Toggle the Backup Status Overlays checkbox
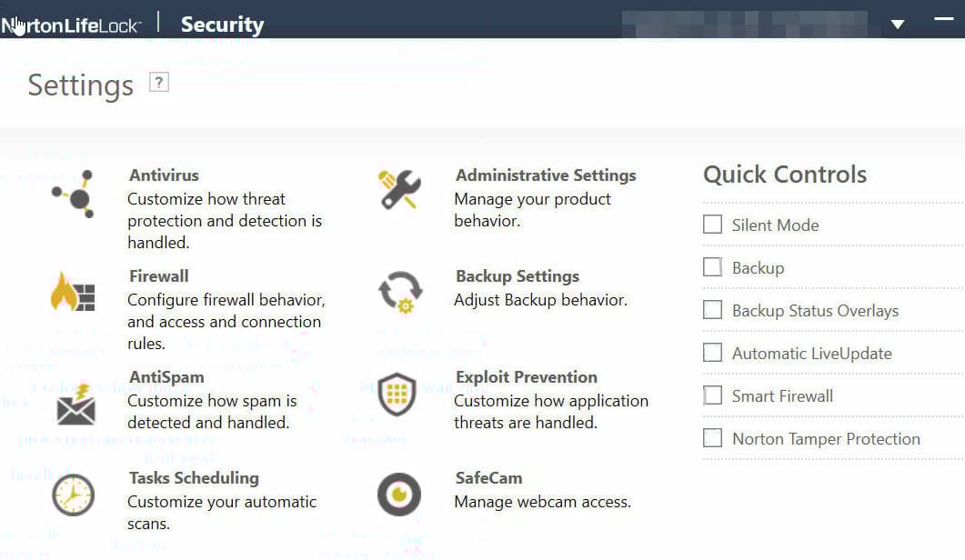Viewport: 965px width, 560px height. point(713,309)
